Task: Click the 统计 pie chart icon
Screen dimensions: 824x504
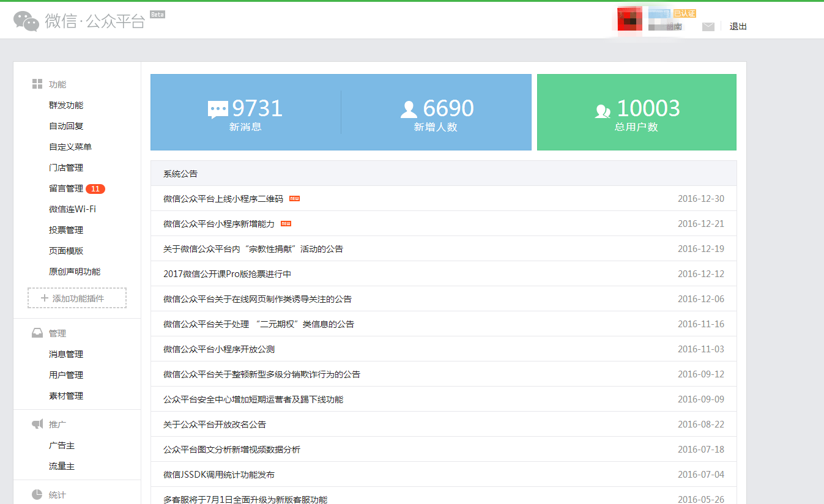Action: (37, 495)
